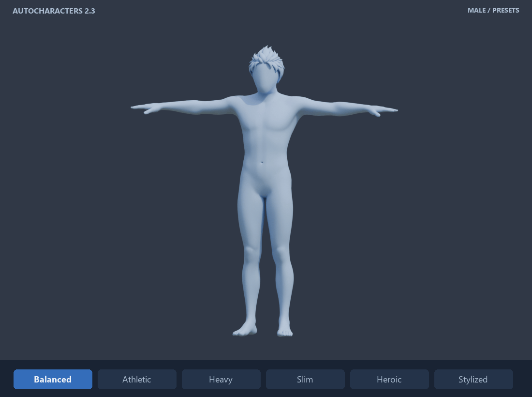
Task: Choose the Heavy body preset
Action: [221, 380]
